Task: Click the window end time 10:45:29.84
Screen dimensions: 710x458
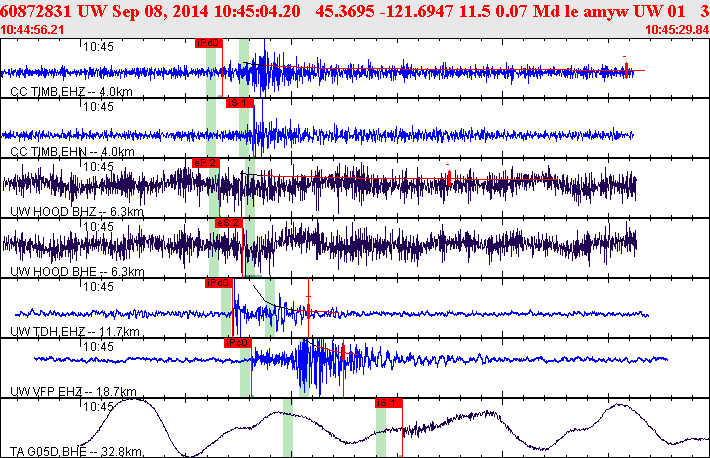Action: [x=677, y=30]
